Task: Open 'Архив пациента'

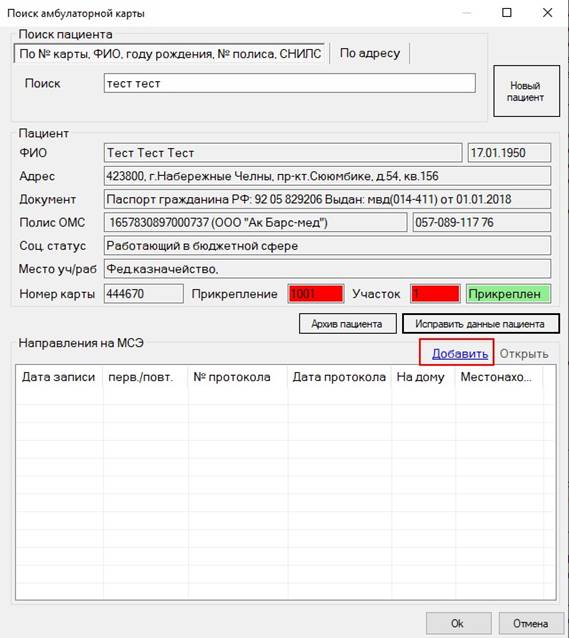Action: [x=348, y=323]
